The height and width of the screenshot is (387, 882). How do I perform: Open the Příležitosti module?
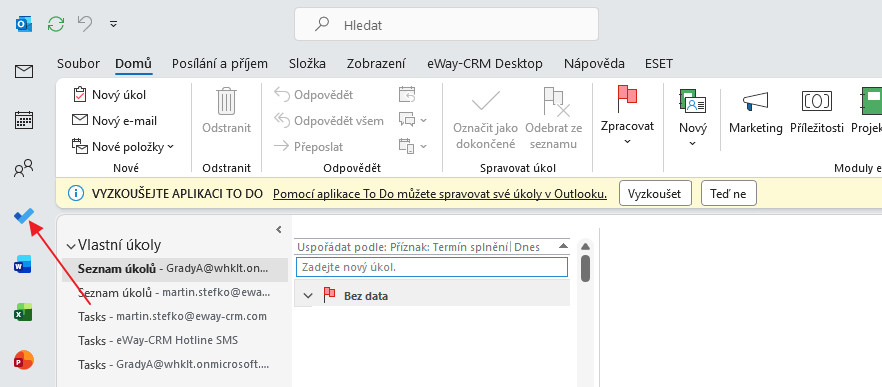817,112
